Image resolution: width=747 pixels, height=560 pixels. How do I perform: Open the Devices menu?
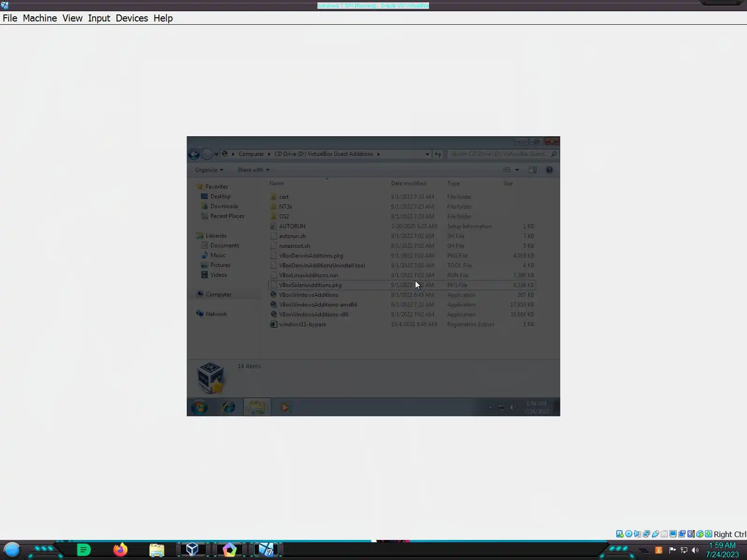(x=132, y=18)
